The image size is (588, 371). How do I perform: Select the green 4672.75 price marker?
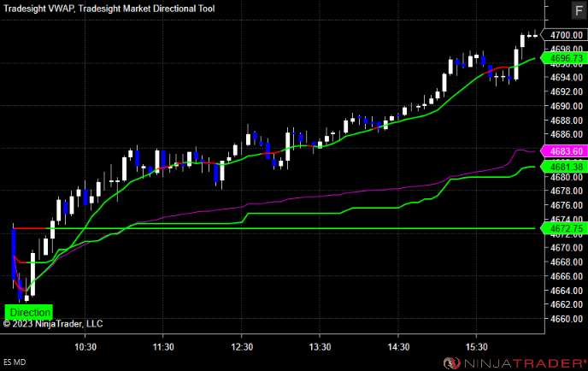pyautogui.click(x=564, y=228)
